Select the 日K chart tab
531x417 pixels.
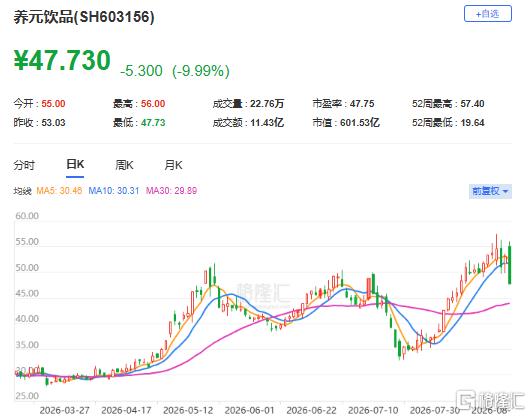click(x=75, y=165)
